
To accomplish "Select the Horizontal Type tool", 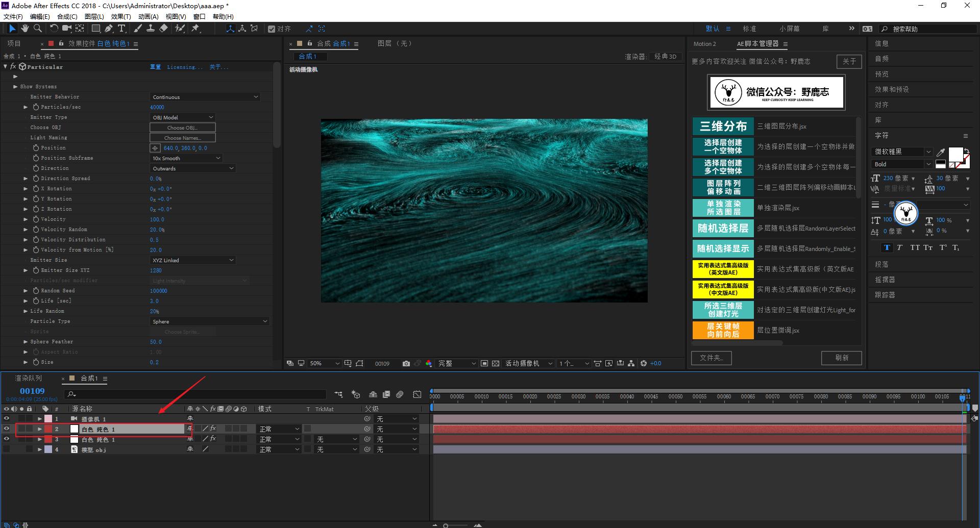I will click(x=121, y=29).
